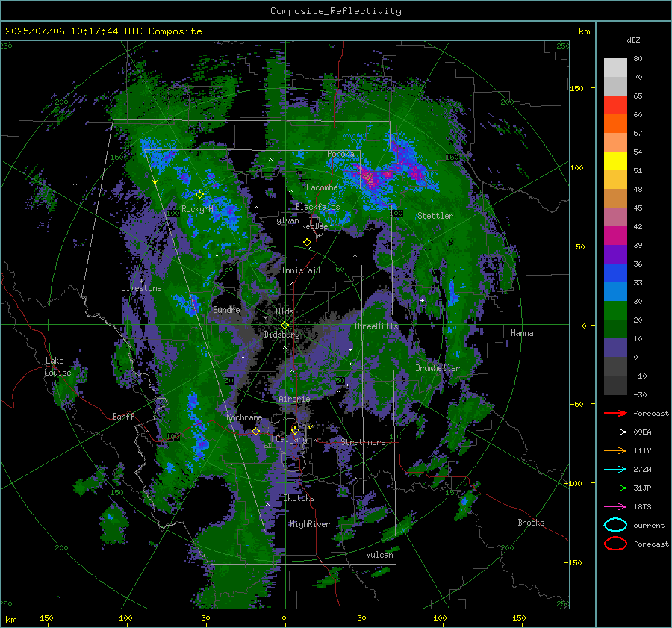This screenshot has width=672, height=628.
Task: Select the Olds label near radar center
Action: (x=284, y=311)
